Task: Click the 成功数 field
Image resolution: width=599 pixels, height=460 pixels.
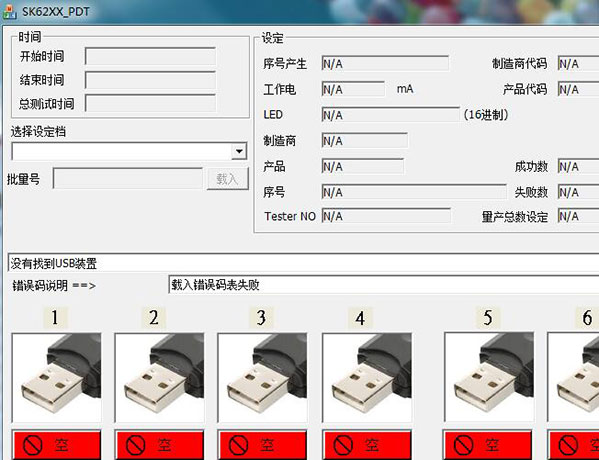Action: 578,166
